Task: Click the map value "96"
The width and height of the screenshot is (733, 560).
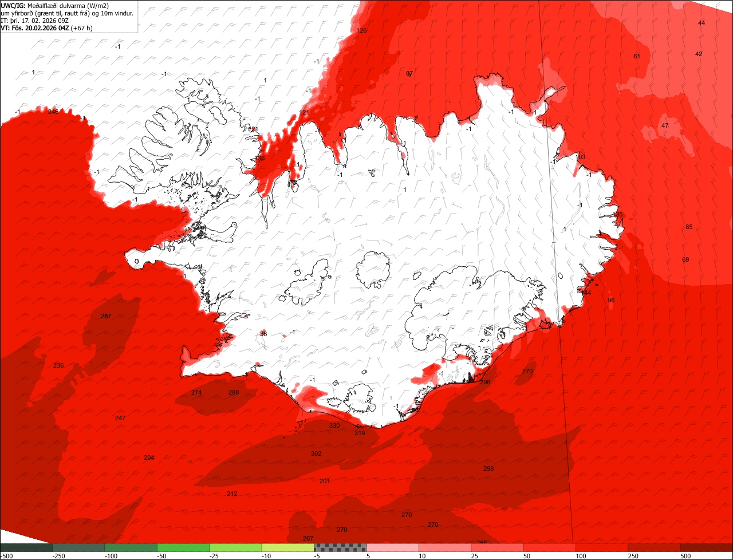Action: click(x=611, y=301)
